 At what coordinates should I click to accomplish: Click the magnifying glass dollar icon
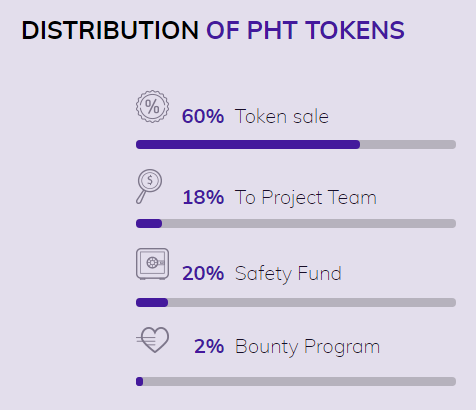(149, 186)
